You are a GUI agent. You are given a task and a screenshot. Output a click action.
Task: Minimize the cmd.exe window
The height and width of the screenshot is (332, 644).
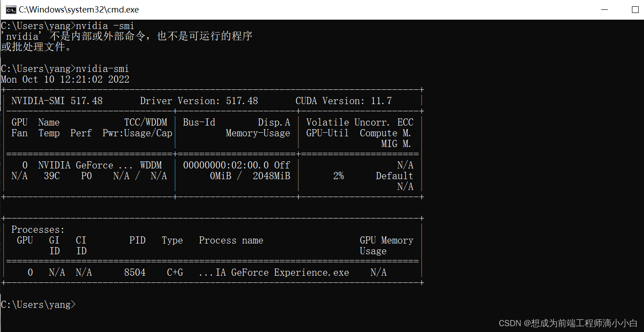click(x=604, y=10)
